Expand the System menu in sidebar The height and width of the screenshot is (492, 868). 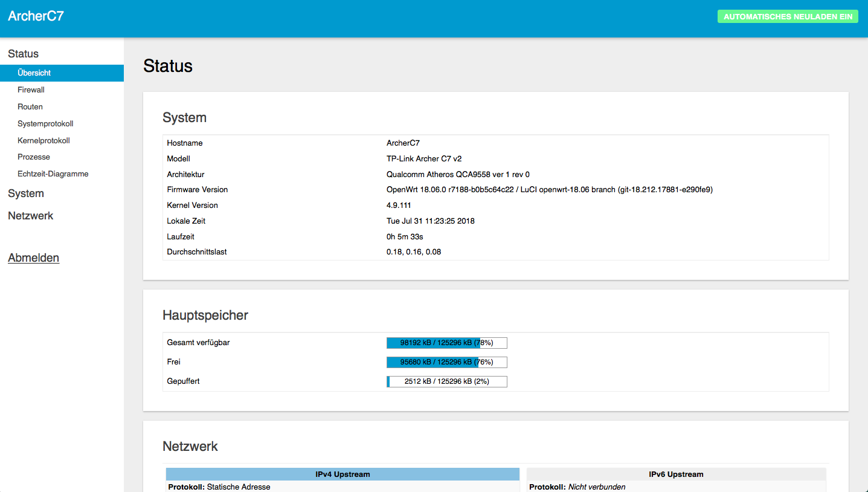pyautogui.click(x=26, y=193)
